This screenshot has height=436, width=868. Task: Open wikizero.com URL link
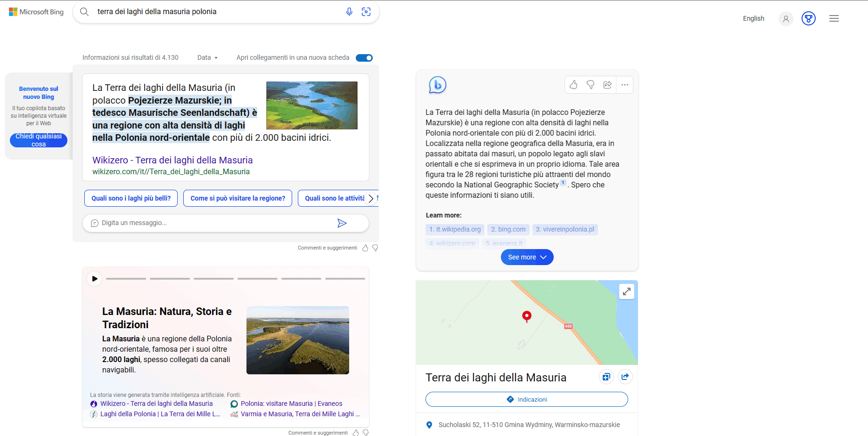171,172
